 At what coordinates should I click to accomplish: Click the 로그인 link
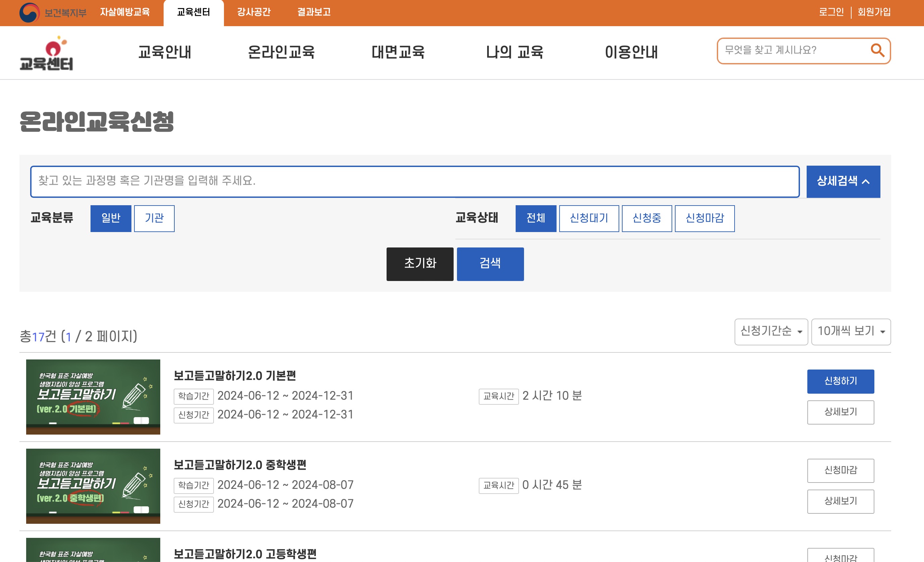(x=830, y=12)
